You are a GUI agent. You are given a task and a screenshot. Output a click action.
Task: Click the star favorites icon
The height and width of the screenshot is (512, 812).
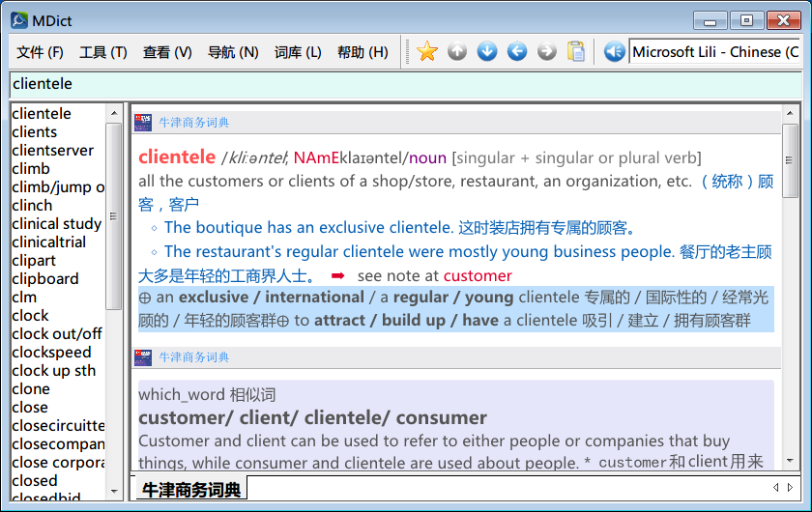coord(427,52)
